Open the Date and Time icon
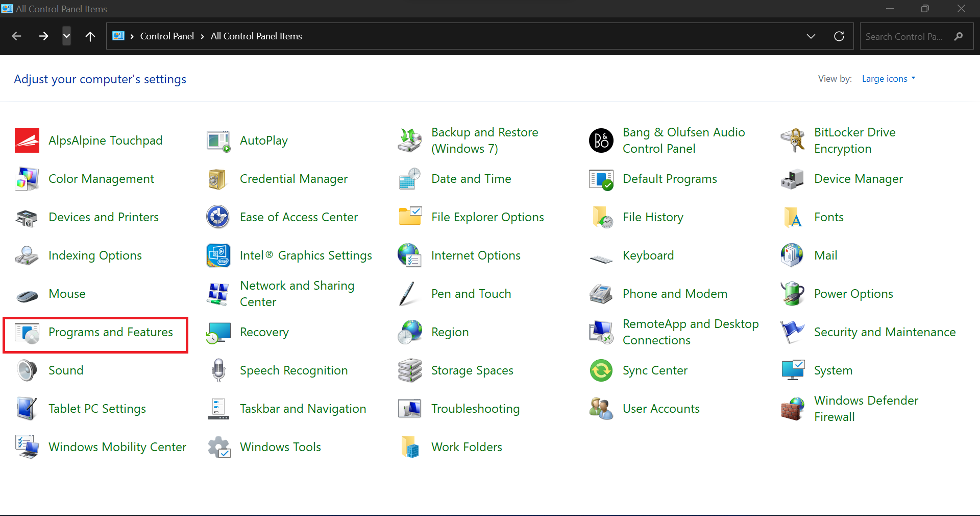980x516 pixels. point(410,179)
